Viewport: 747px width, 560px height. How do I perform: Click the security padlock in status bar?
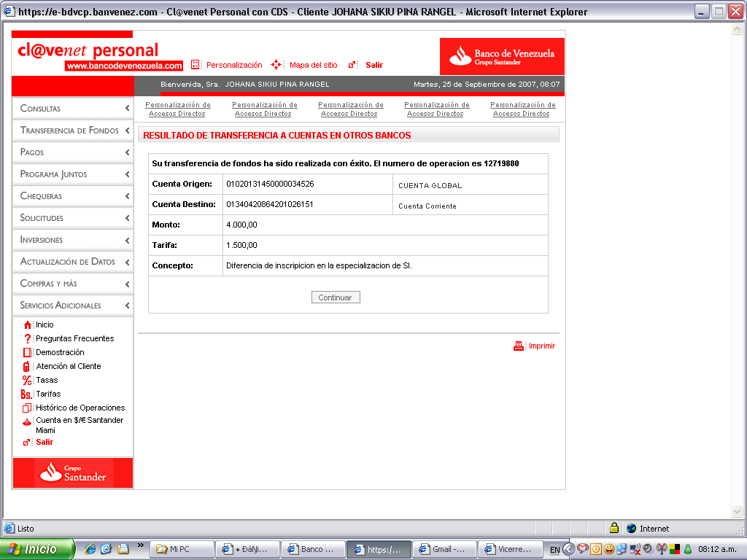coord(614,528)
